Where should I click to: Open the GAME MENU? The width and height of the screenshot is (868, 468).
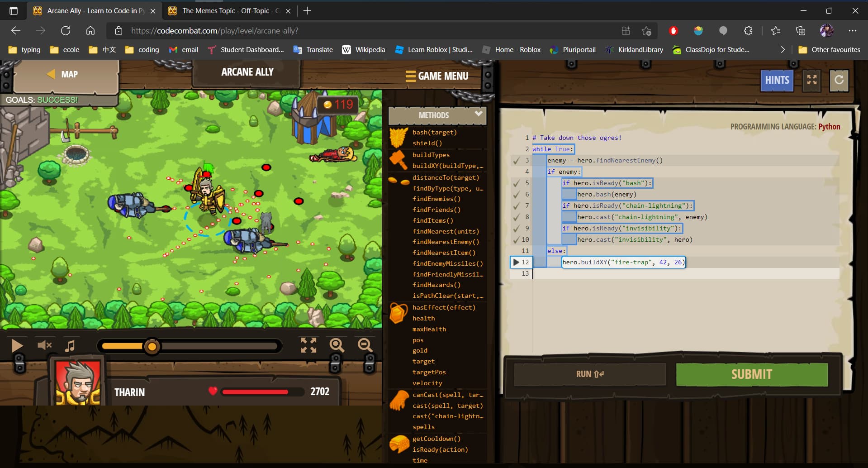tap(437, 76)
